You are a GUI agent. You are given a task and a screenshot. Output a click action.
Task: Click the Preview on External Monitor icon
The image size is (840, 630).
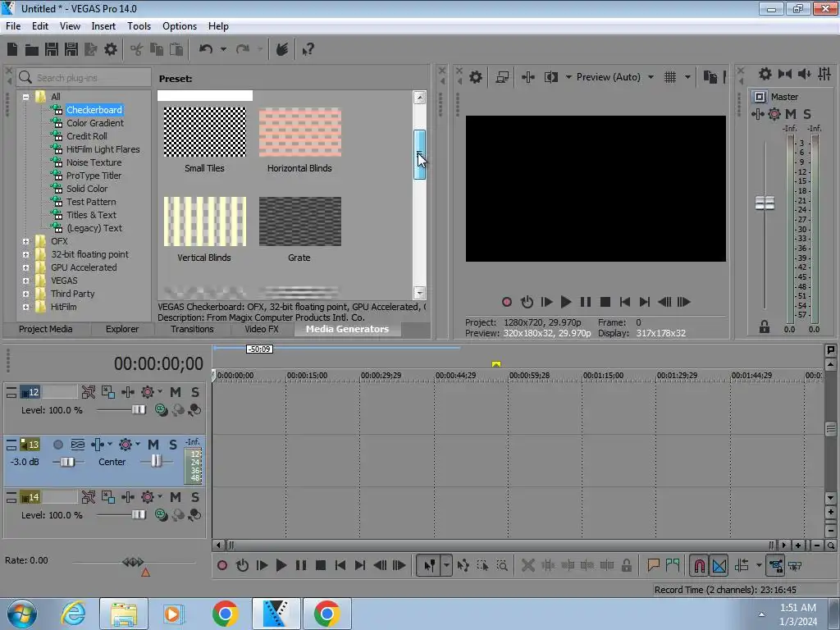502,77
